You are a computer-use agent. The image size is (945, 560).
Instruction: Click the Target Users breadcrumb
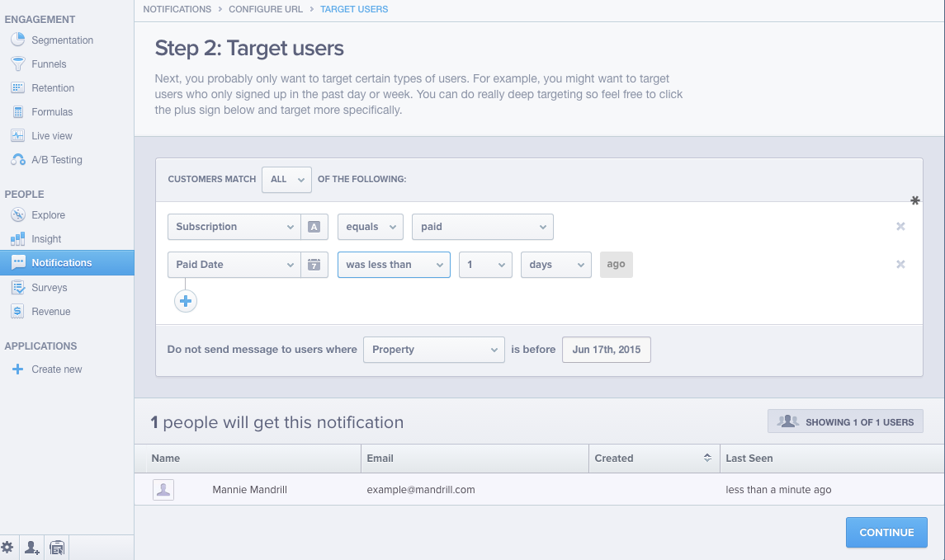[354, 10]
